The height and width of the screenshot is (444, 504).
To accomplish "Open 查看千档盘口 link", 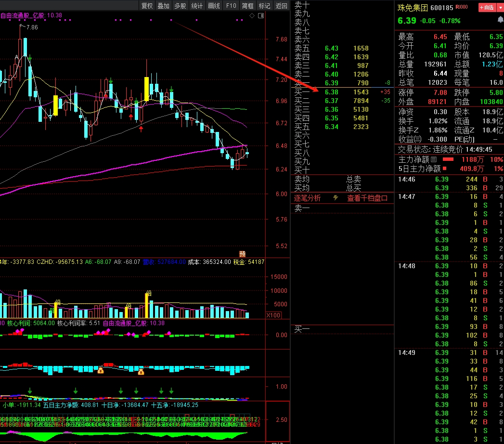I will 367,198.
